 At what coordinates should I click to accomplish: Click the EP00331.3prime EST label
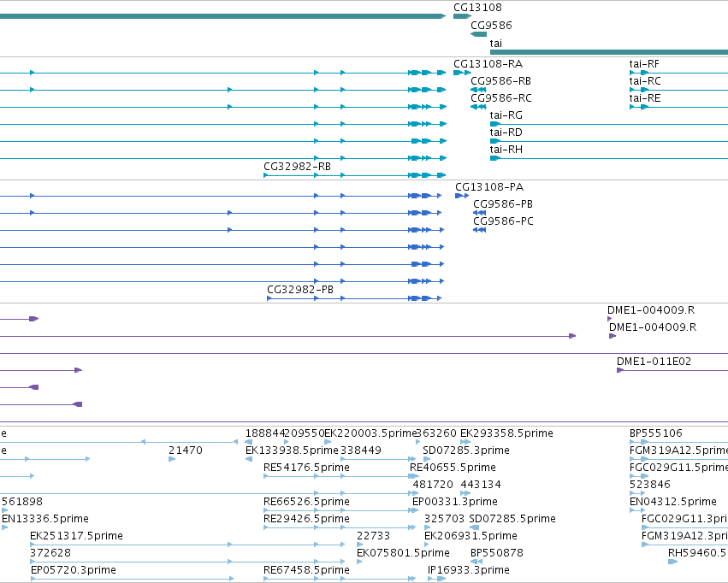point(454,502)
